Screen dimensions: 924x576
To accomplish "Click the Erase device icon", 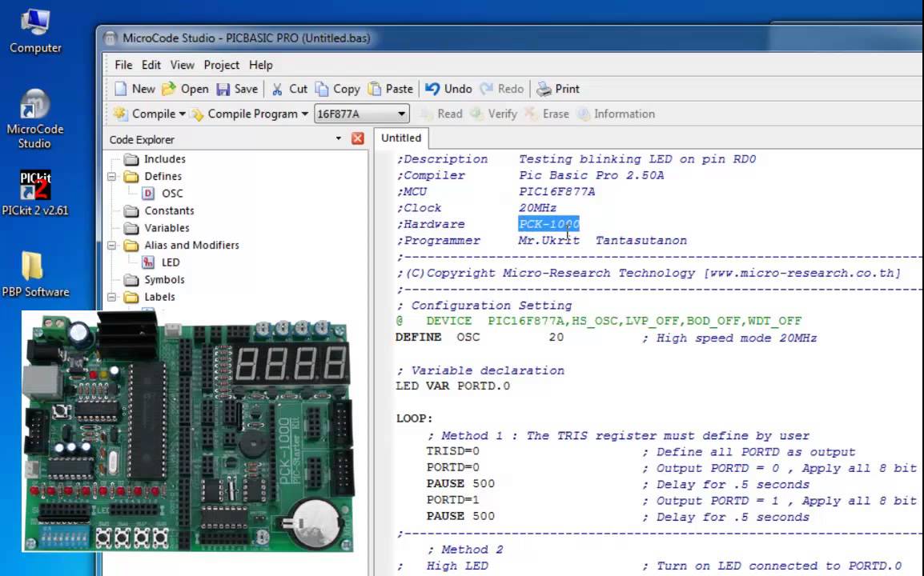I will coord(530,114).
